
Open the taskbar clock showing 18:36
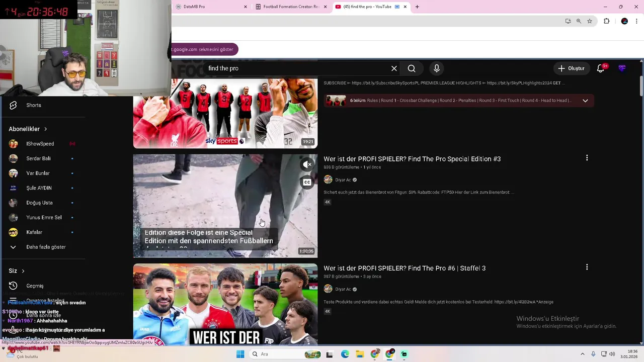pos(629,354)
